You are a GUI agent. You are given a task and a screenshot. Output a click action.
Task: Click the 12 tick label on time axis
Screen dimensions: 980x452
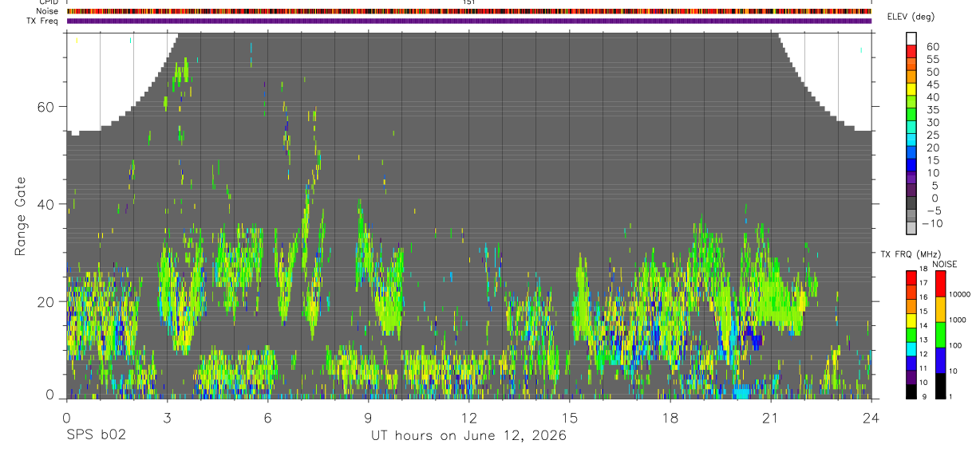pyautogui.click(x=469, y=418)
